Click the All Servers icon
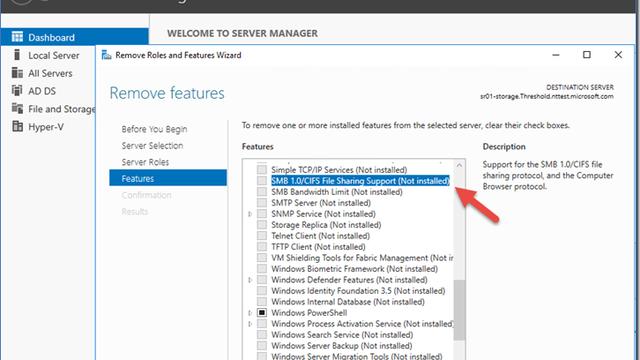The width and height of the screenshot is (640, 360). 17,73
